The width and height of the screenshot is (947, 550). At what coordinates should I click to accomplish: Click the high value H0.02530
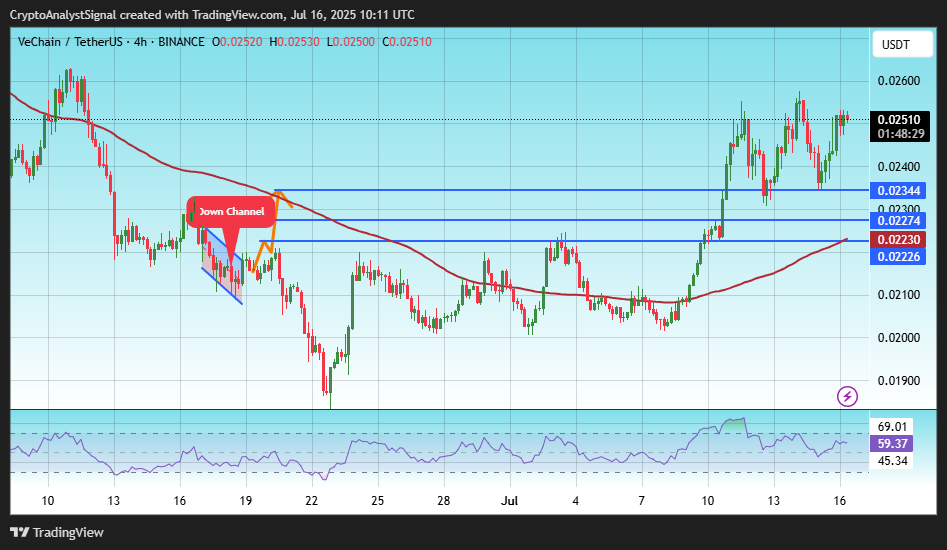[x=294, y=42]
